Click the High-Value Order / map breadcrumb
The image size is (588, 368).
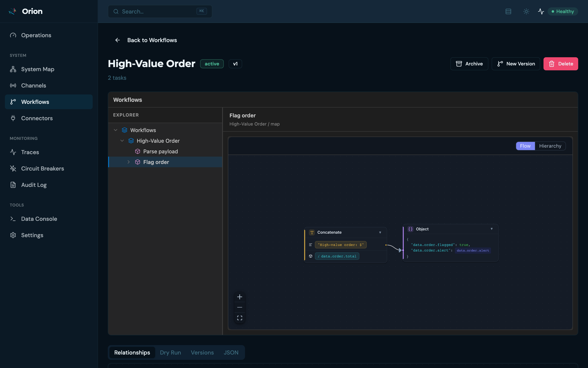pyautogui.click(x=254, y=124)
